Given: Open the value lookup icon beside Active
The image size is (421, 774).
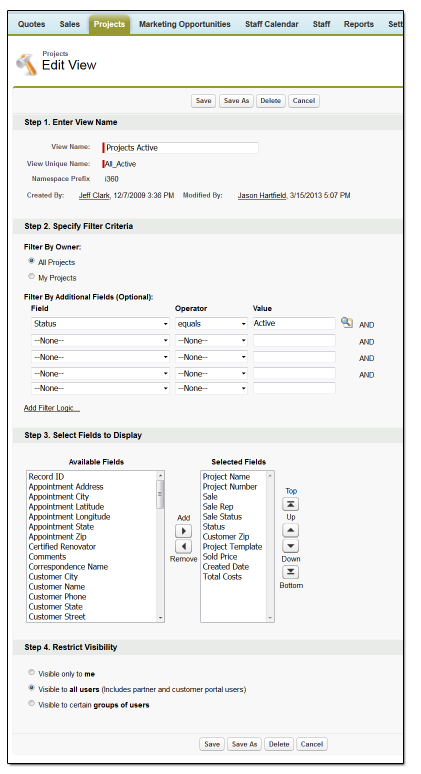Looking at the screenshot, I should pyautogui.click(x=347, y=323).
